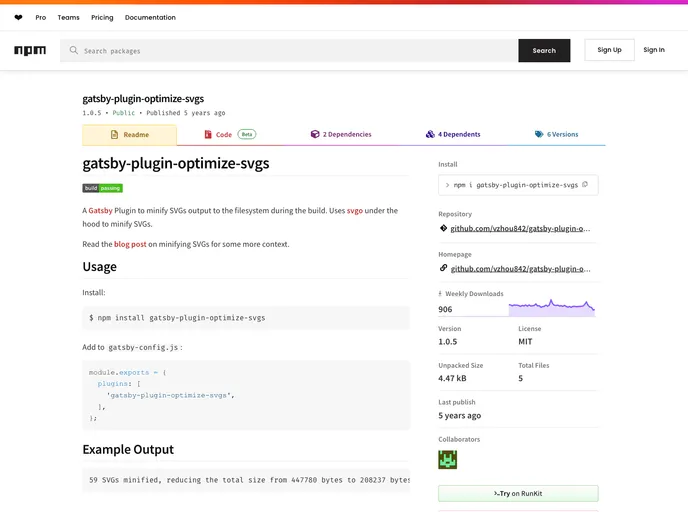Screen dimensions: 688x512
Task: Click the Readme tab file icon
Action: (115, 135)
